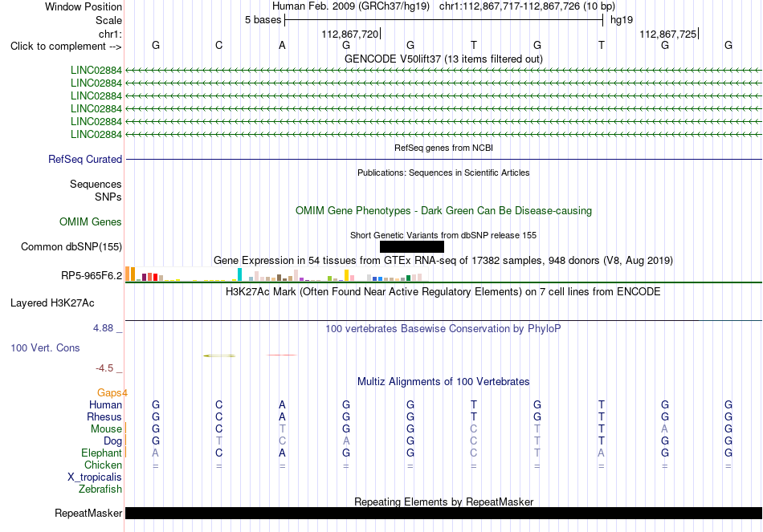
Task: Click the black dbSNP variant block
Action: 412,246
